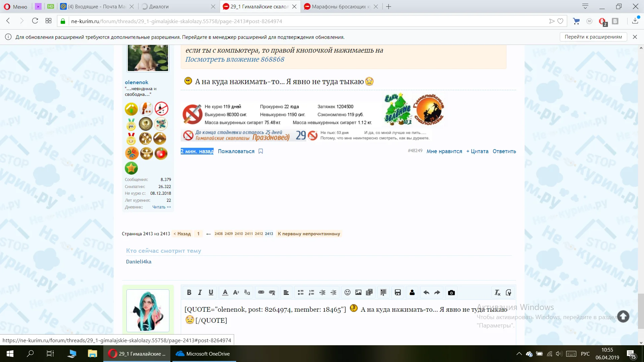
Task: Open the smilies picker
Action: pyautogui.click(x=347, y=293)
